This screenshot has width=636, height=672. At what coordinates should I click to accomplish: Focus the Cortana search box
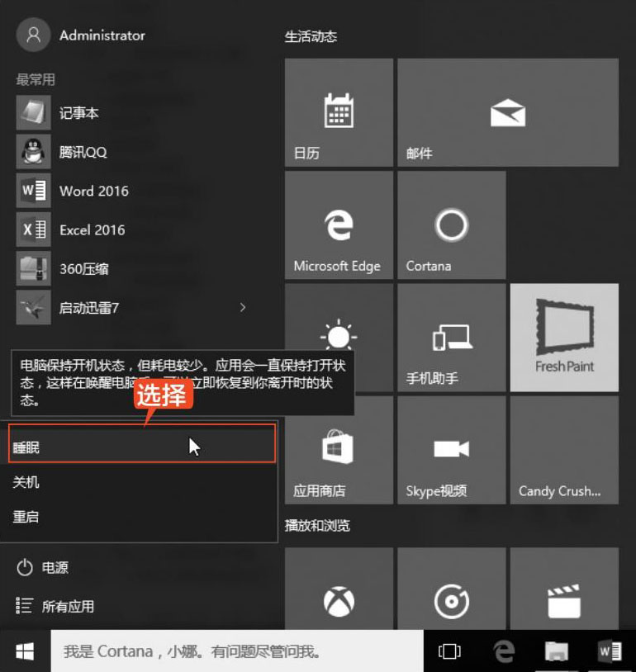click(x=237, y=651)
